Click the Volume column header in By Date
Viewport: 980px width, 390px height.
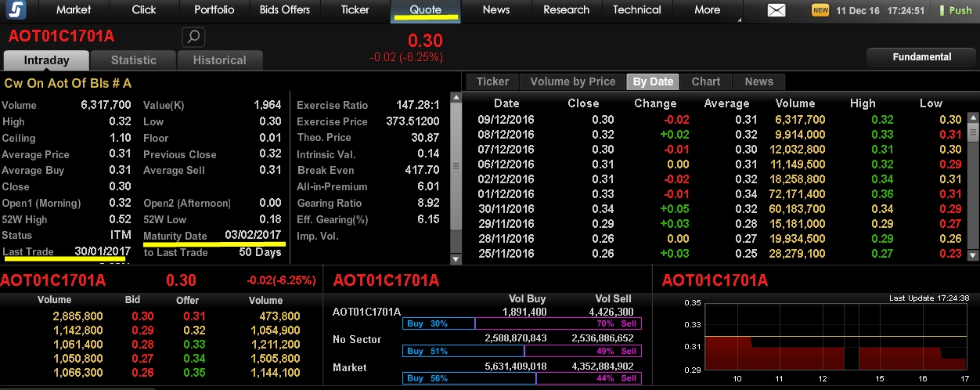coord(795,103)
